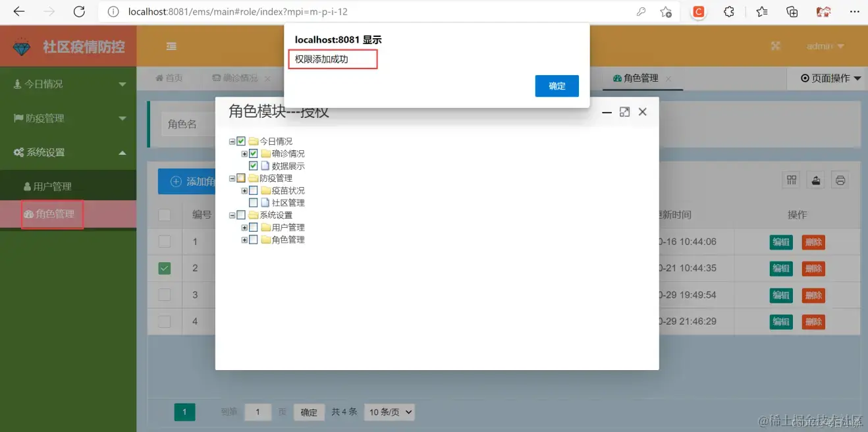Viewport: 868px width, 432px height.
Task: Collapse the 防疫管理 tree node
Action: click(x=232, y=178)
